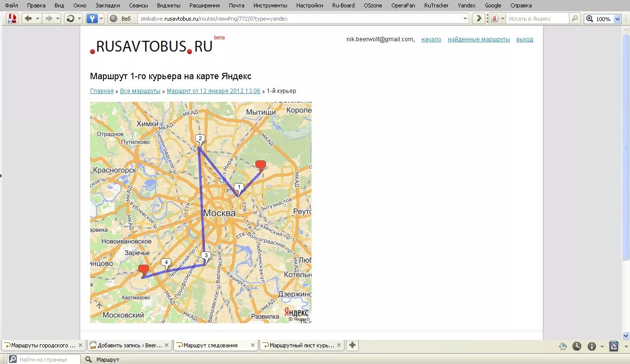Click the red pin near Заречье
This screenshot has width=630, height=364.
[x=143, y=270]
